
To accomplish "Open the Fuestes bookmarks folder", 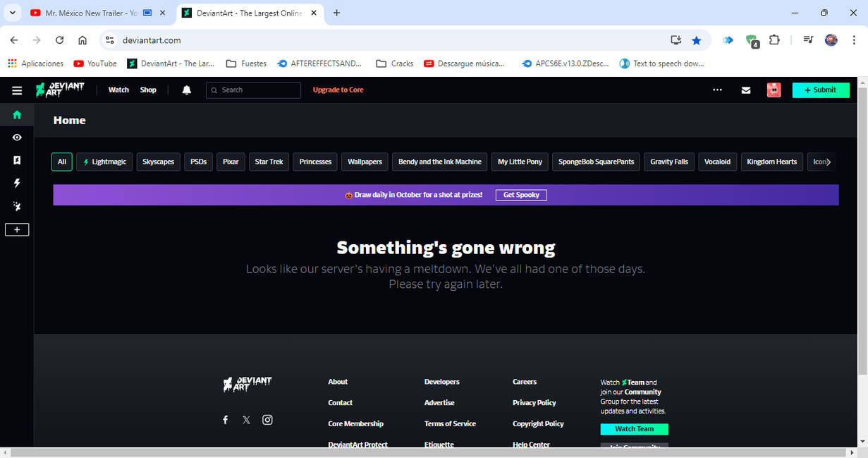I will (246, 64).
